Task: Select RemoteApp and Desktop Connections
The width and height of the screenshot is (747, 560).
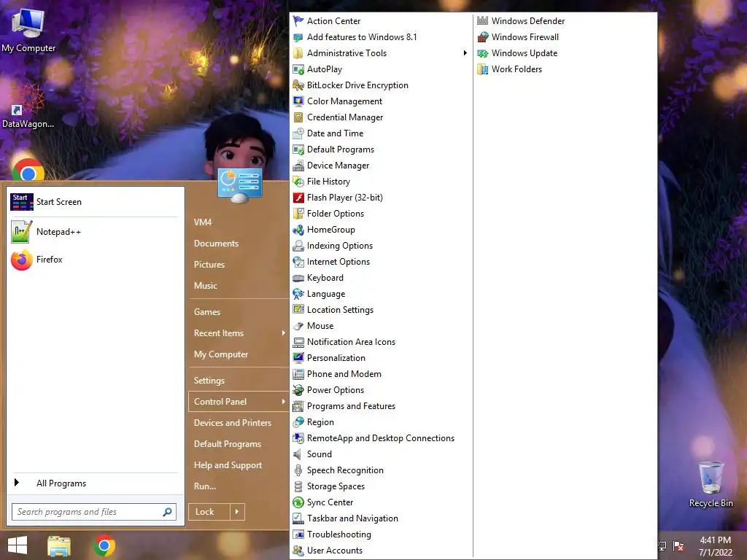Action: [382, 438]
